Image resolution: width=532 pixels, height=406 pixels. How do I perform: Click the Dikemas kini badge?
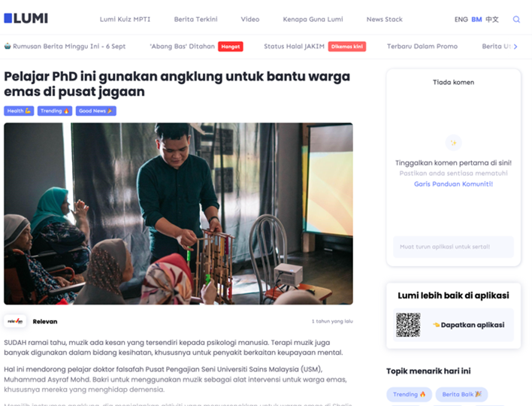coord(346,47)
